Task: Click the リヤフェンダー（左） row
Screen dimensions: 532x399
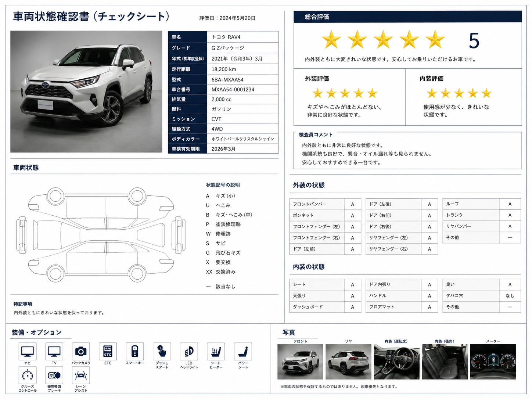Action: 402,238
